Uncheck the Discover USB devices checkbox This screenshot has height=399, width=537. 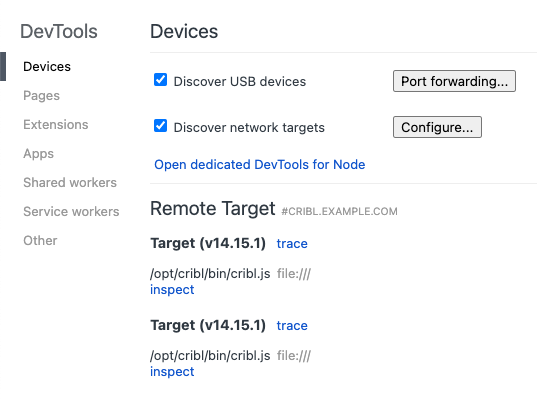[x=160, y=80]
